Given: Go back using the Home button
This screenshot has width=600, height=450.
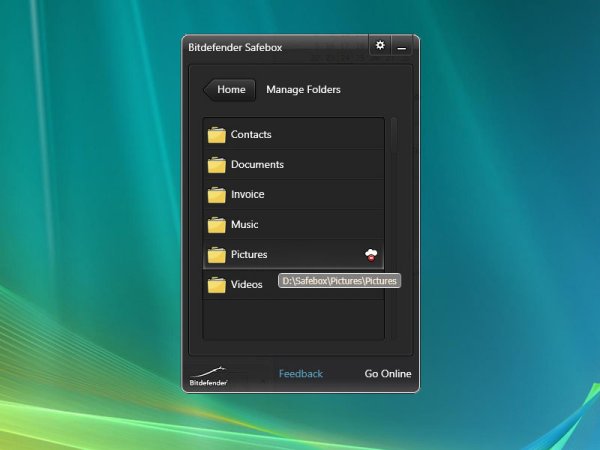Looking at the screenshot, I should tap(230, 90).
